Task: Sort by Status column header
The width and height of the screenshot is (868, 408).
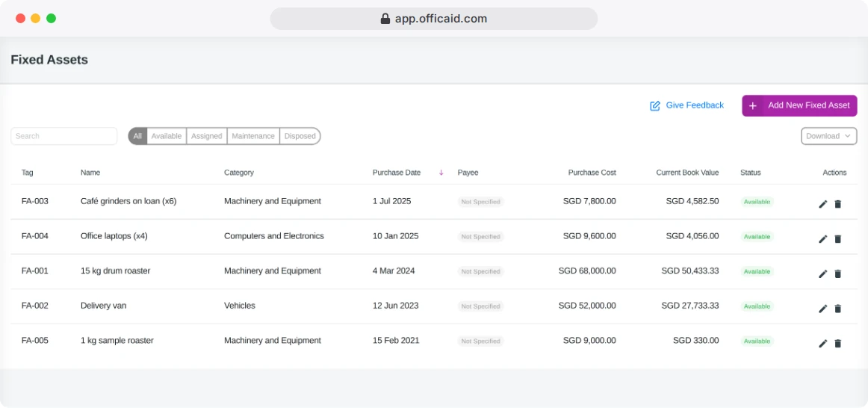Action: click(x=750, y=173)
